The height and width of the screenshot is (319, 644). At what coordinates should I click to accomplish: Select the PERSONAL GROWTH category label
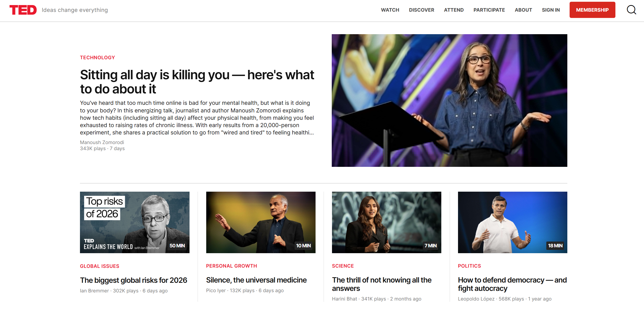tap(231, 266)
